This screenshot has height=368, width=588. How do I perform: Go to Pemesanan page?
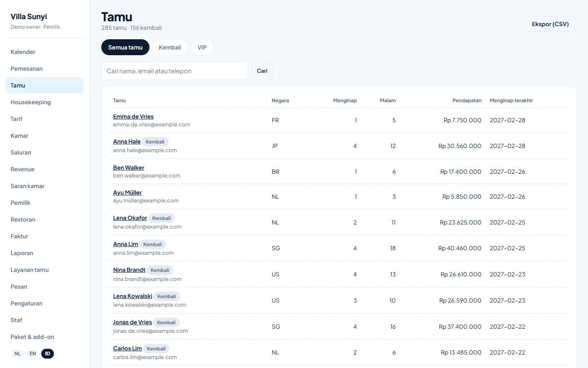tap(45, 69)
